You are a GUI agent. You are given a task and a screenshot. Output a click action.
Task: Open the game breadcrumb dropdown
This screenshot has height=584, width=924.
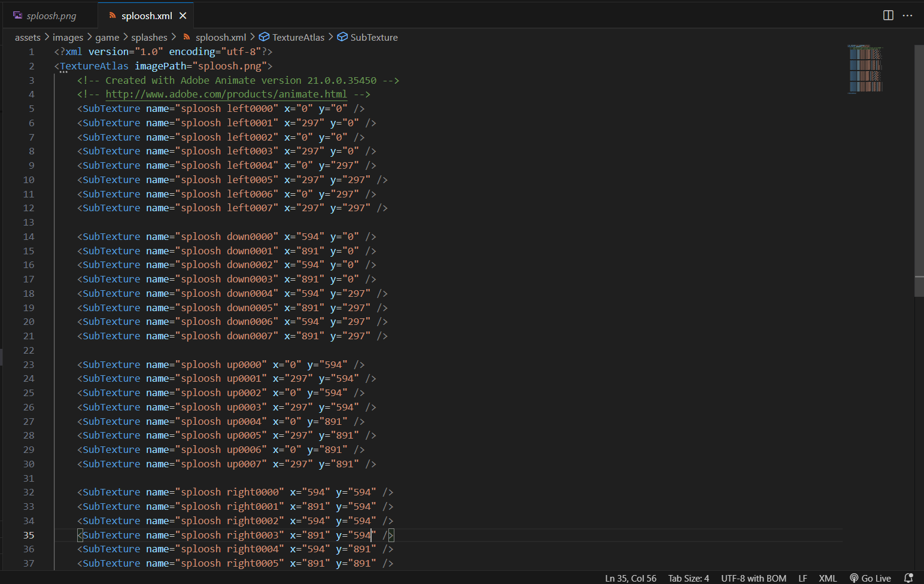pyautogui.click(x=107, y=37)
